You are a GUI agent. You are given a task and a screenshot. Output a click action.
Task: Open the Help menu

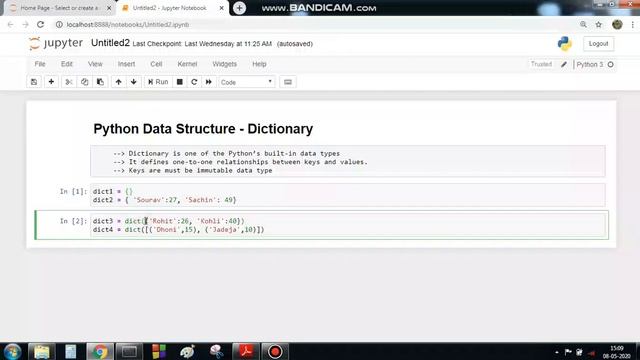click(x=259, y=64)
